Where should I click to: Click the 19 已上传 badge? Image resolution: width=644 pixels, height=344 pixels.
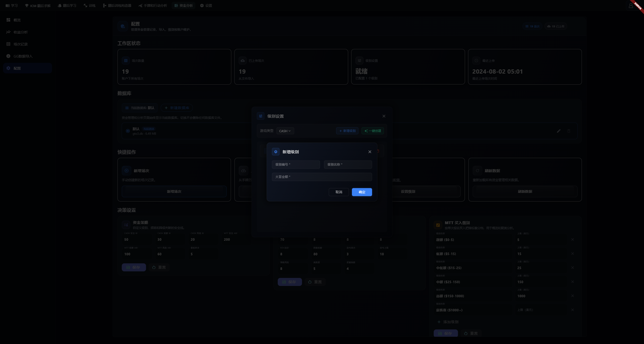556,26
